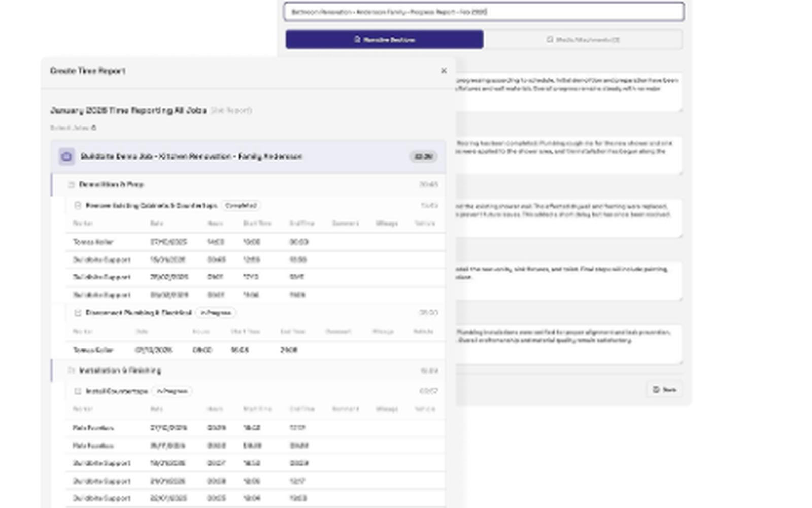Close the Create Time Report dialog
The height and width of the screenshot is (508, 812).
click(444, 71)
